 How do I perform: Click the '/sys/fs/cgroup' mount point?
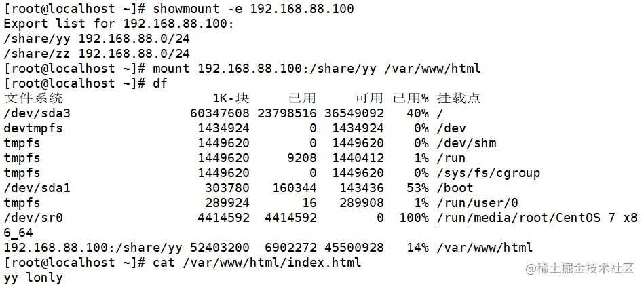pos(489,173)
